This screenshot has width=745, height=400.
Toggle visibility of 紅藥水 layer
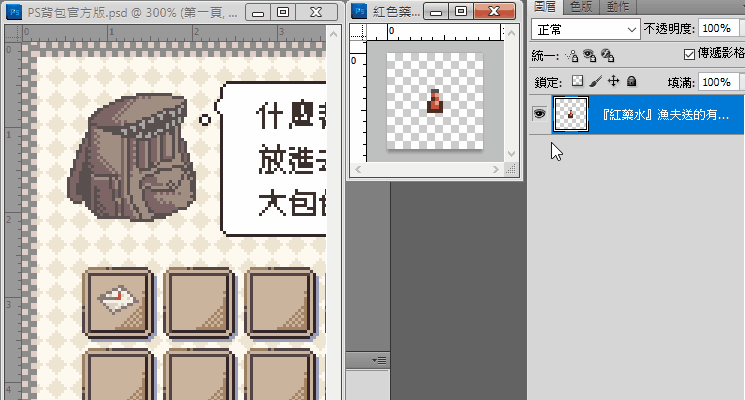539,114
